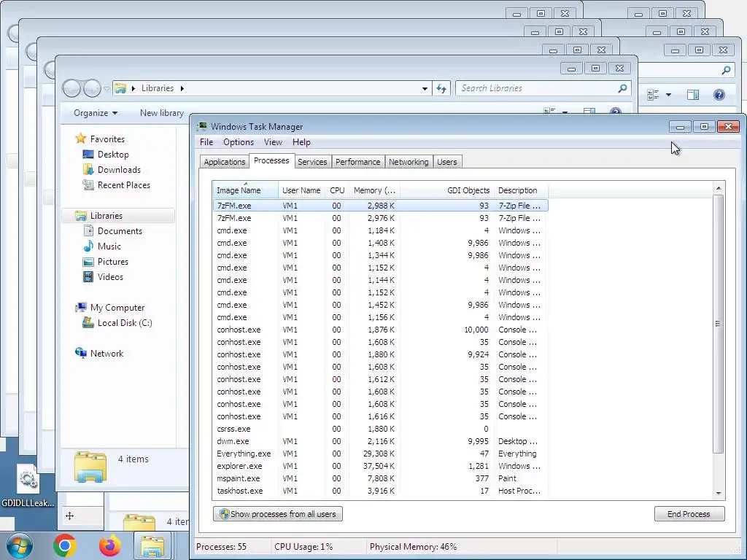Select the Everything.exe process row

(381, 454)
